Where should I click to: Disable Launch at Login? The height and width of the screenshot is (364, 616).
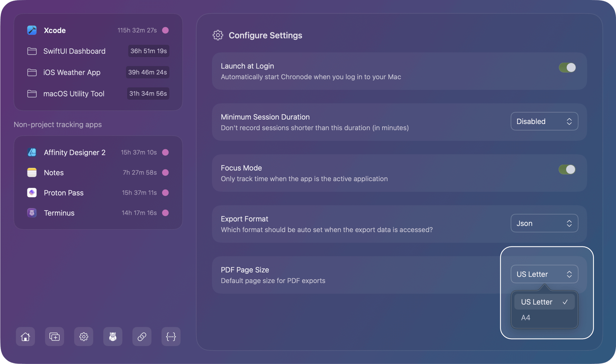click(x=567, y=67)
